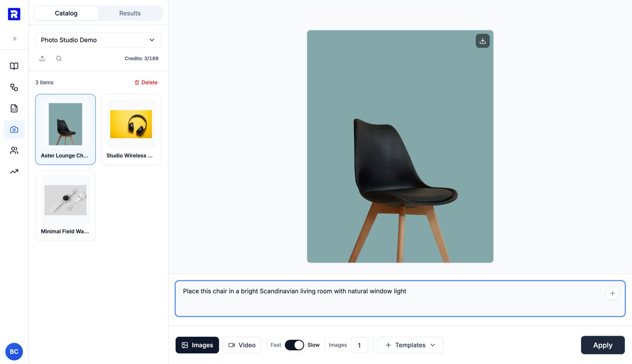632x364 pixels.
Task: Click the large chair preview image
Action: coord(400,146)
